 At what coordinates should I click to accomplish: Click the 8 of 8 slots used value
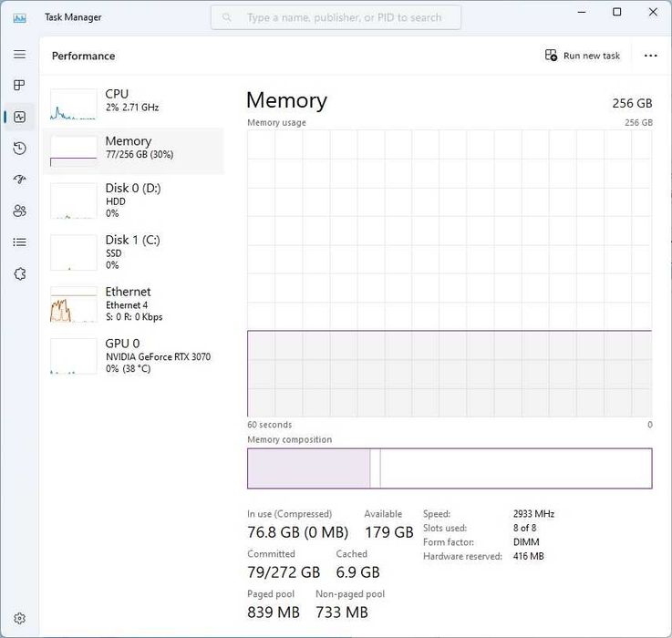click(x=524, y=528)
